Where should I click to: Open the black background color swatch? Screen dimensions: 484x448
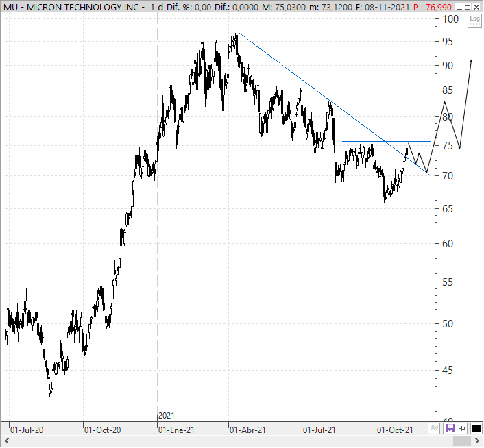pos(476,428)
